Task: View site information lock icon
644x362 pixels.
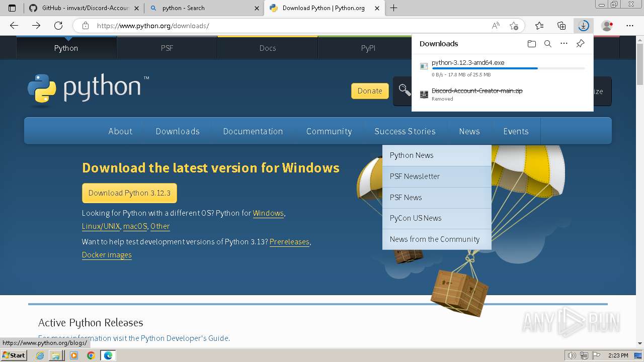Action: pyautogui.click(x=86, y=26)
